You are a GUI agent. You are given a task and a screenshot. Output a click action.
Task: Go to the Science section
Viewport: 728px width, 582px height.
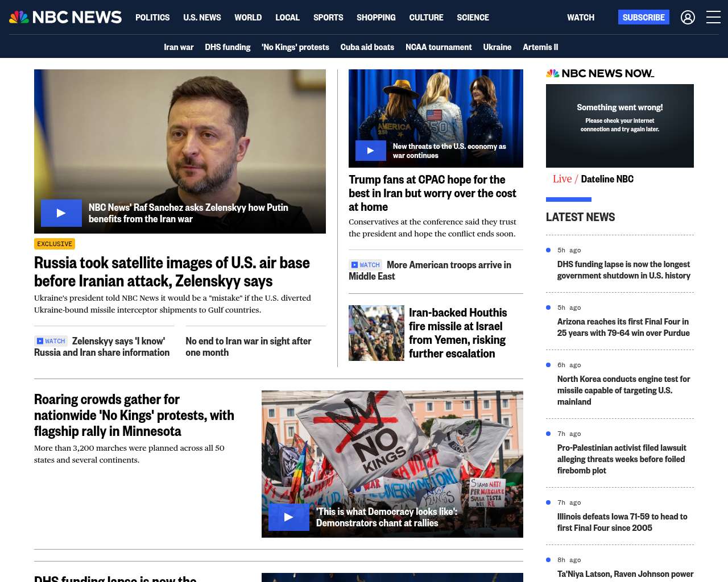(x=473, y=18)
